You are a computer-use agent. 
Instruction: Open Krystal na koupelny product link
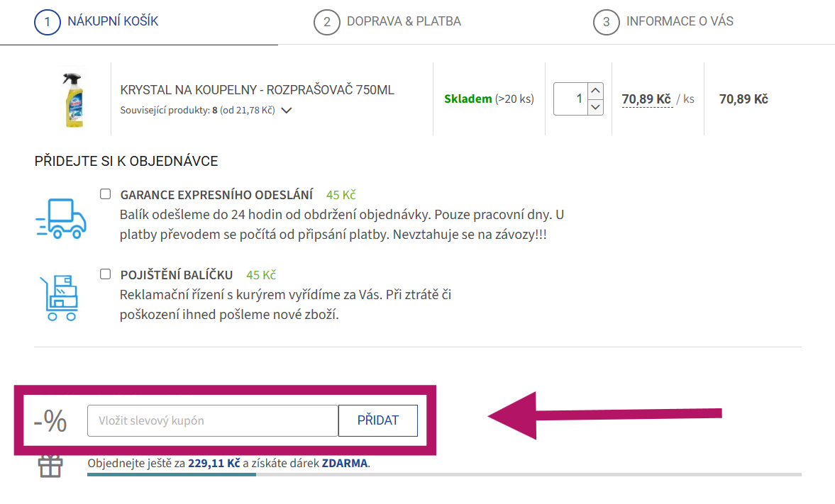coord(257,90)
